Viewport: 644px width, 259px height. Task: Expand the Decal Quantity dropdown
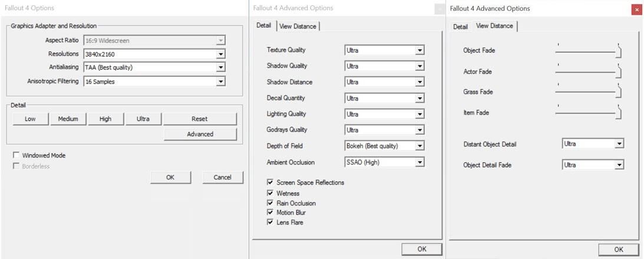pos(384,99)
